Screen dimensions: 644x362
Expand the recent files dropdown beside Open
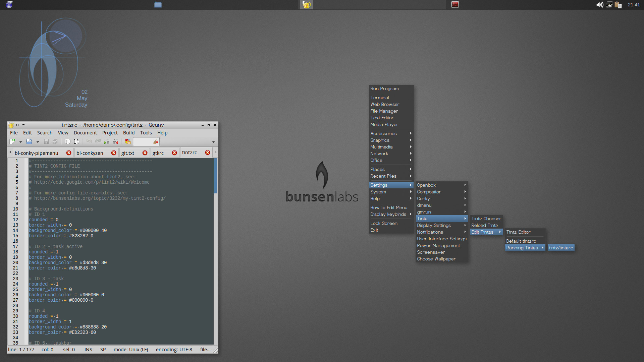(38, 142)
